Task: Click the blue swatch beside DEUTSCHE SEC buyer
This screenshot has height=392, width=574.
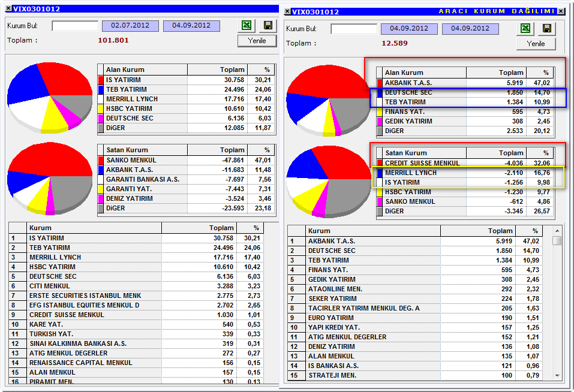Action: (380, 92)
